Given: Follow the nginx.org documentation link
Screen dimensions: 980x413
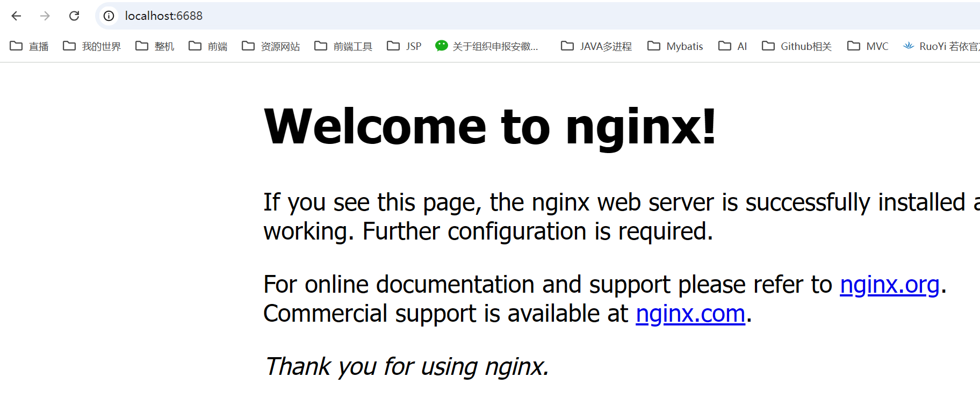Looking at the screenshot, I should tap(890, 285).
